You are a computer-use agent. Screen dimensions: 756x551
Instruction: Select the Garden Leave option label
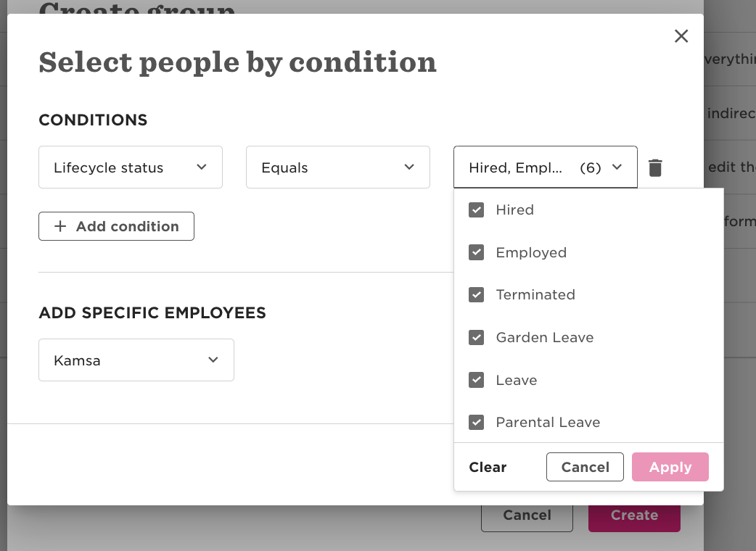point(545,337)
